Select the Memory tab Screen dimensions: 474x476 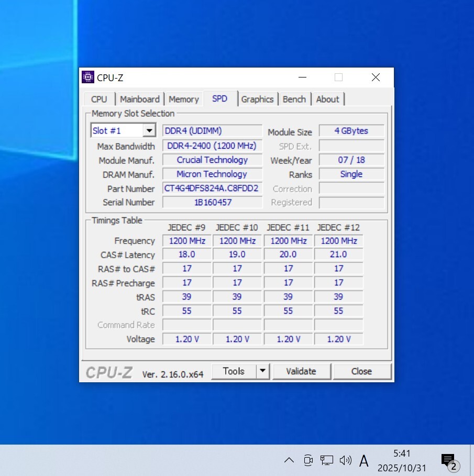pos(183,99)
